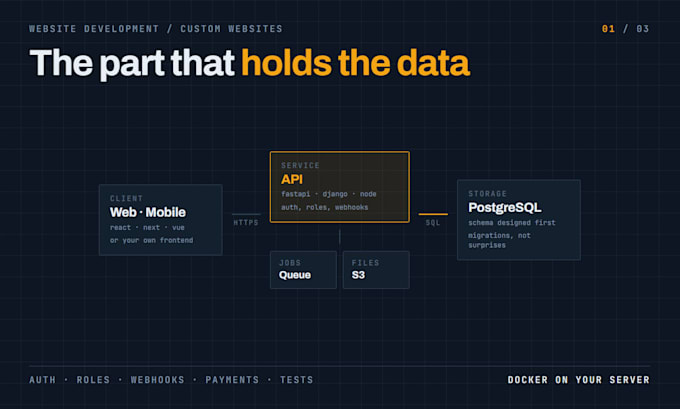This screenshot has height=409, width=680.
Task: Open the Custom Websites breadcrumb
Action: [x=231, y=29]
